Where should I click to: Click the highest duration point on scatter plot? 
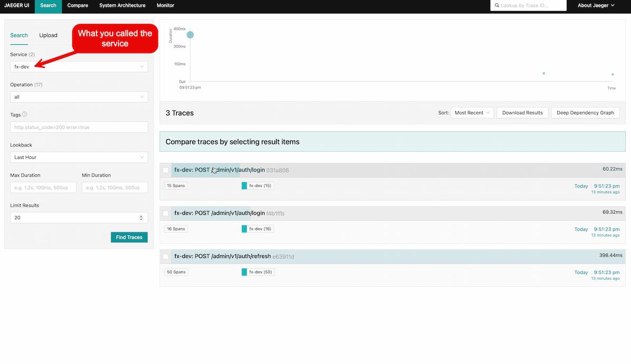(190, 34)
